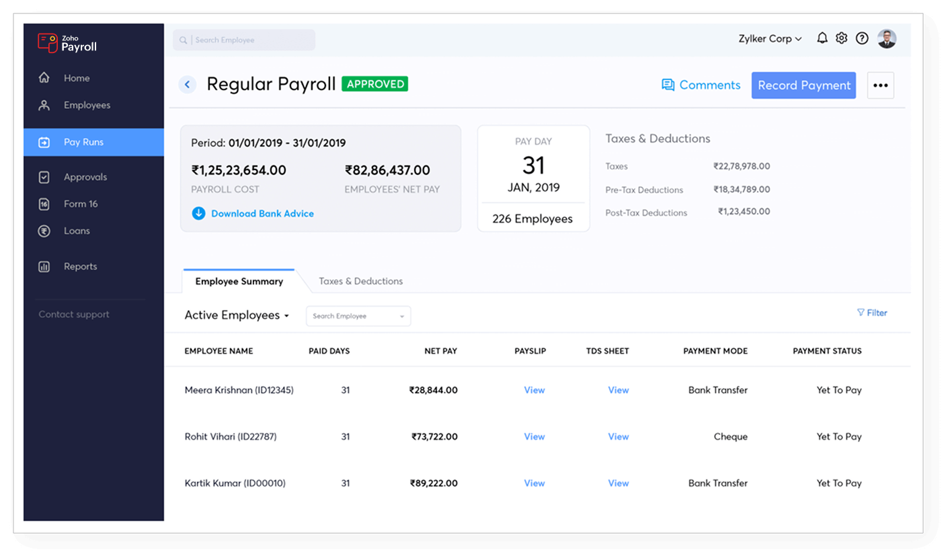The image size is (950, 560).
Task: Open the Filter option
Action: point(872,313)
